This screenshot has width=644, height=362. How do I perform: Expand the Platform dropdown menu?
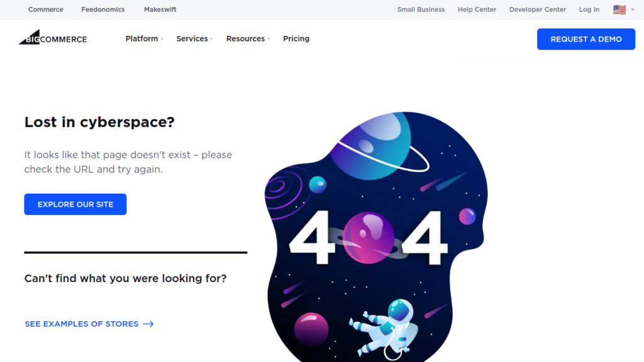click(144, 39)
